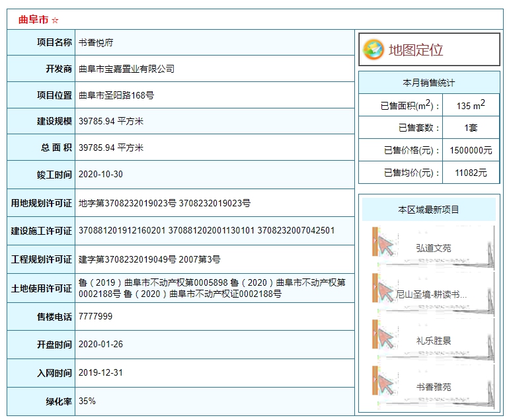
Task: Click the 竣工时间 row label
Action: click(54, 175)
